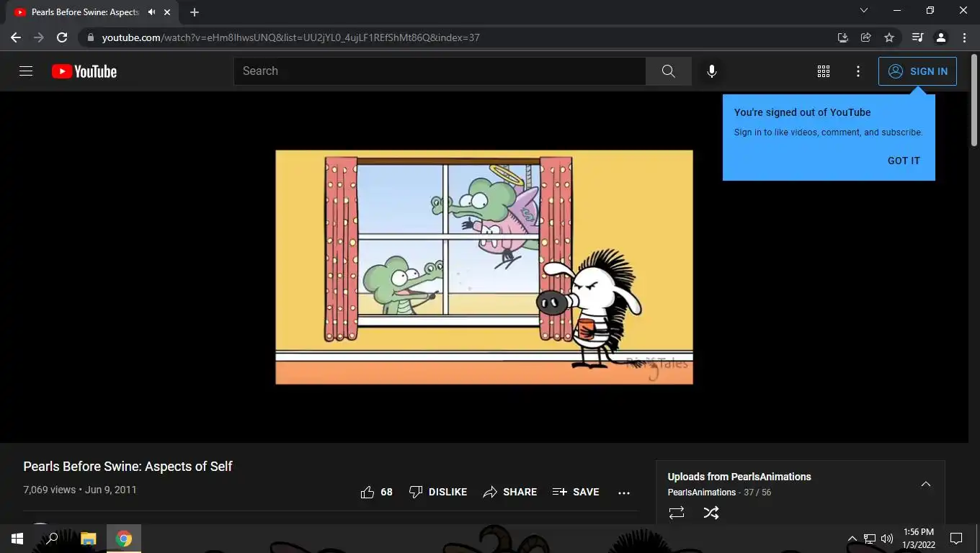This screenshot has width=980, height=553.
Task: Click the video player frame
Action: [x=484, y=267]
